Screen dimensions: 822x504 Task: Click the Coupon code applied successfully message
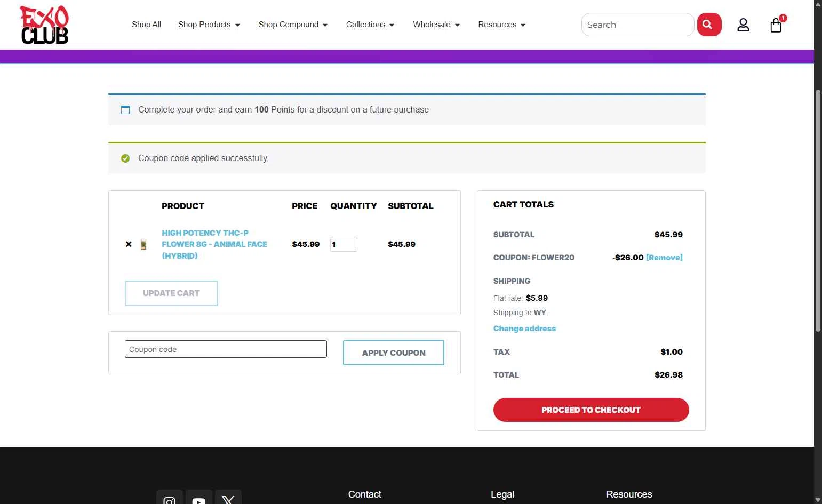point(203,158)
